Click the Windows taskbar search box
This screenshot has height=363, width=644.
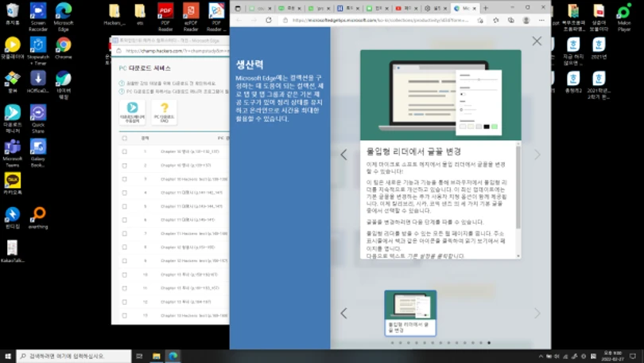point(74,356)
